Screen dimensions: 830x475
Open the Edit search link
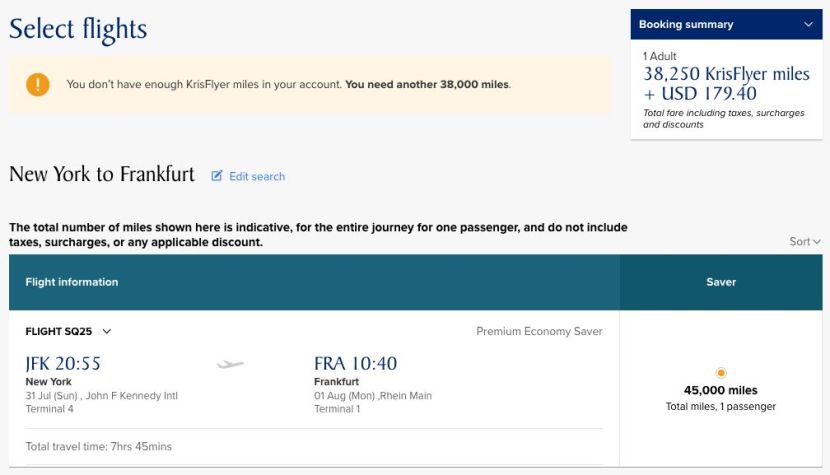pos(257,176)
